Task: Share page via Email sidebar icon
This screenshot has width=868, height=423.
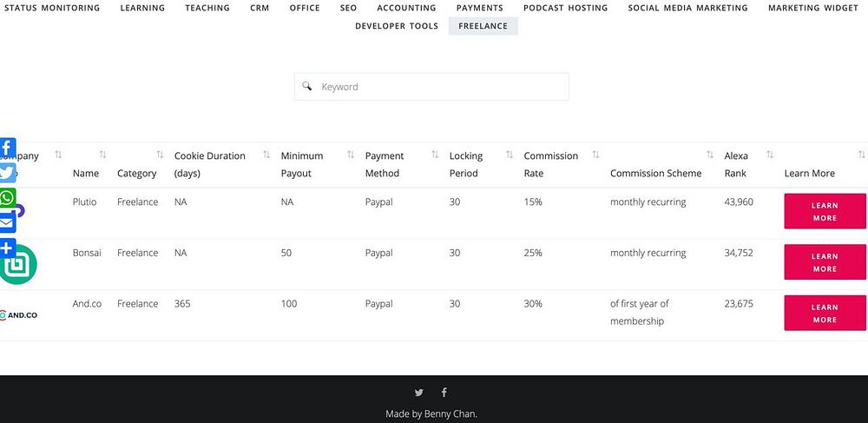Action: [x=7, y=223]
